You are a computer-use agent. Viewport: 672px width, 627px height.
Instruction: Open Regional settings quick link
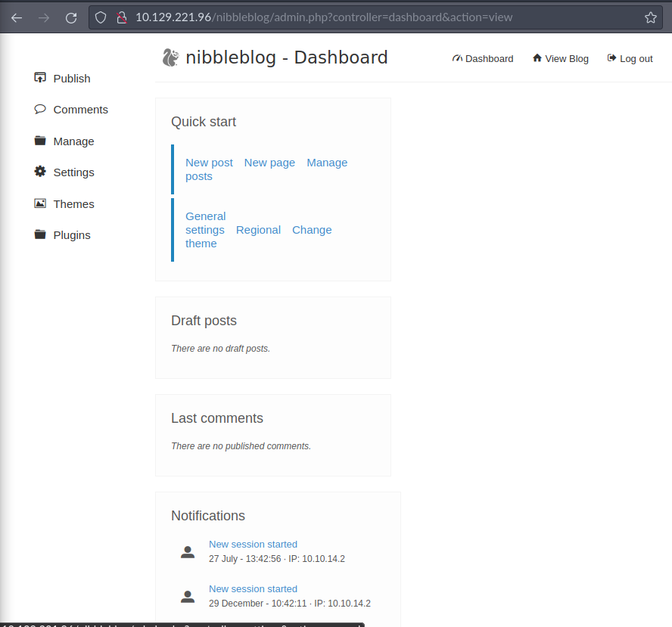click(x=258, y=230)
